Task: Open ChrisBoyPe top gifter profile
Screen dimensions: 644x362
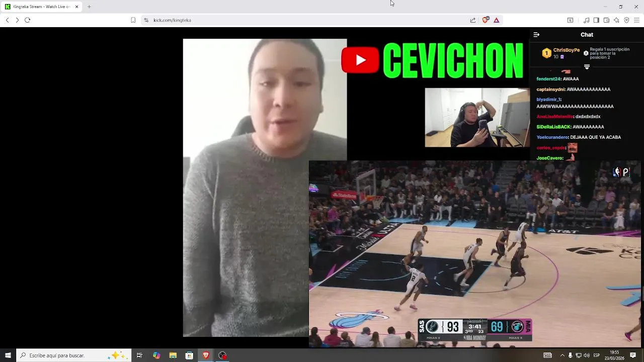Action: point(567,50)
